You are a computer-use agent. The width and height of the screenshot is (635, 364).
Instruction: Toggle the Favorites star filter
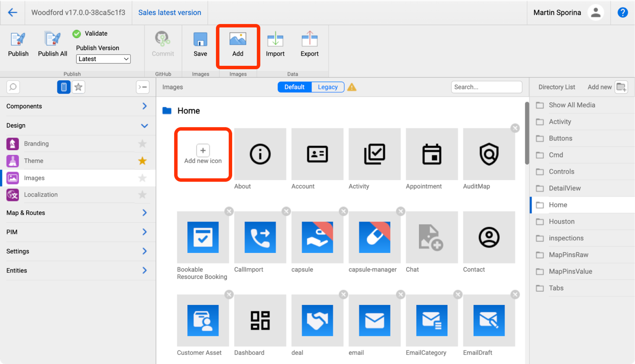pyautogui.click(x=78, y=87)
